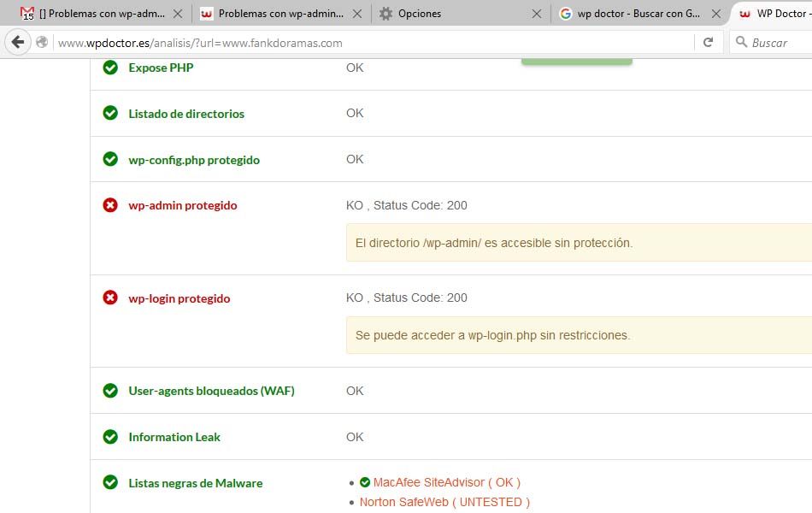Click green check beside User-agents bloqueados
Image resolution: width=812 pixels, height=513 pixels.
[110, 391]
